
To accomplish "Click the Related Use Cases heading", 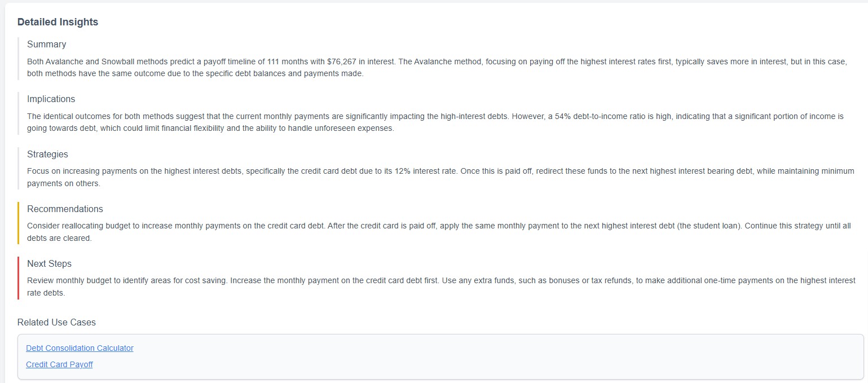I will click(x=56, y=323).
